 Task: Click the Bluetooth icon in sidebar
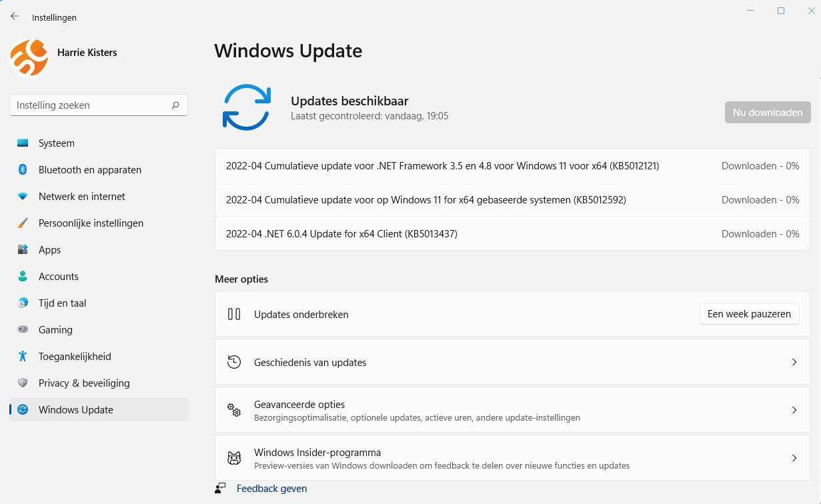23,170
